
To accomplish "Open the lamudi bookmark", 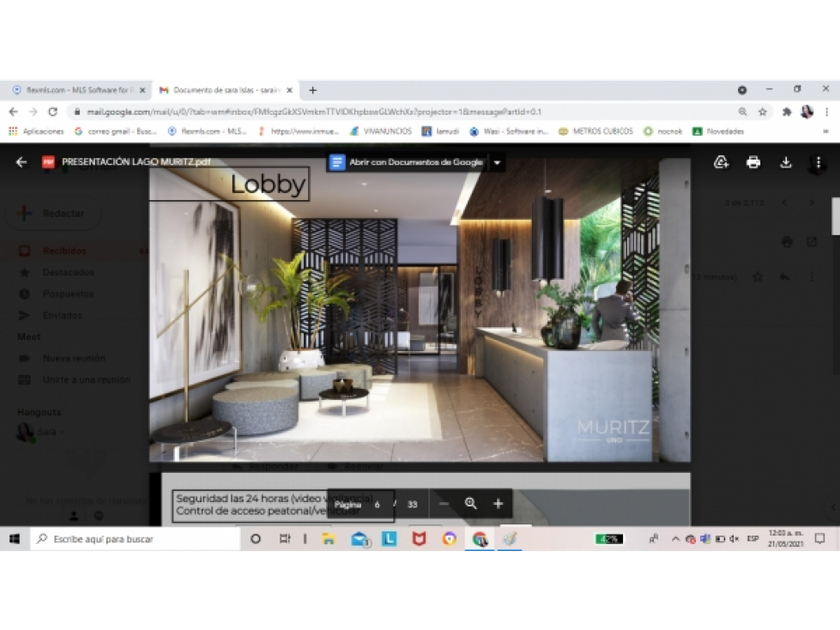I will click(x=440, y=131).
